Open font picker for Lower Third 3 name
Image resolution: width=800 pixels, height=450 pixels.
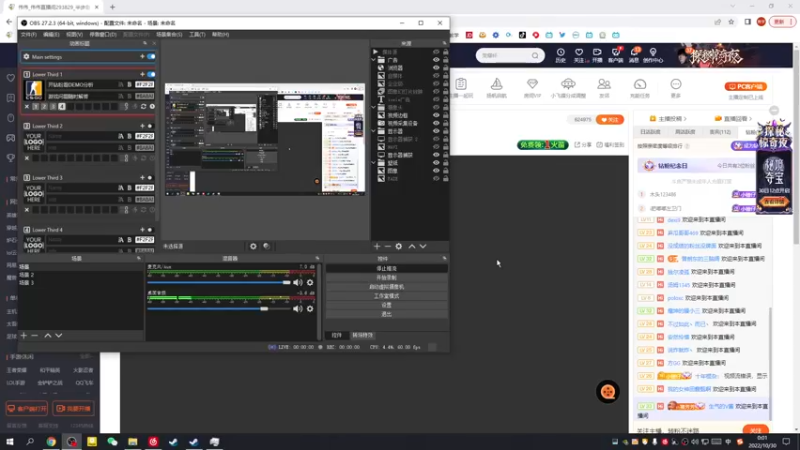pos(121,188)
